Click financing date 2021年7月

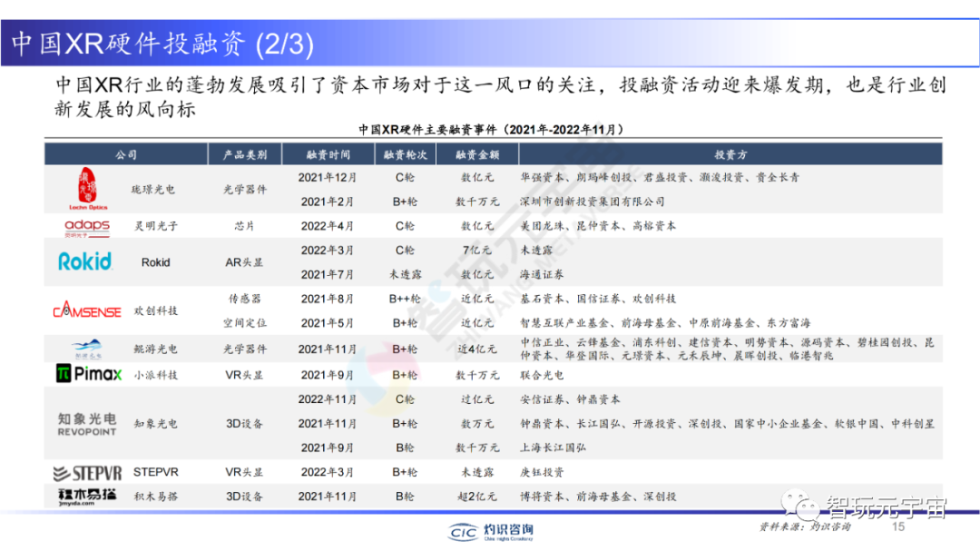click(328, 274)
